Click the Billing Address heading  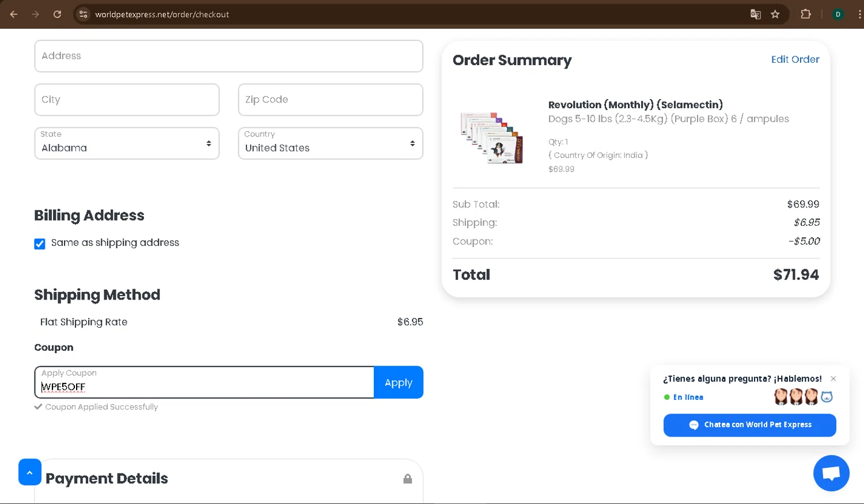pyautogui.click(x=89, y=215)
